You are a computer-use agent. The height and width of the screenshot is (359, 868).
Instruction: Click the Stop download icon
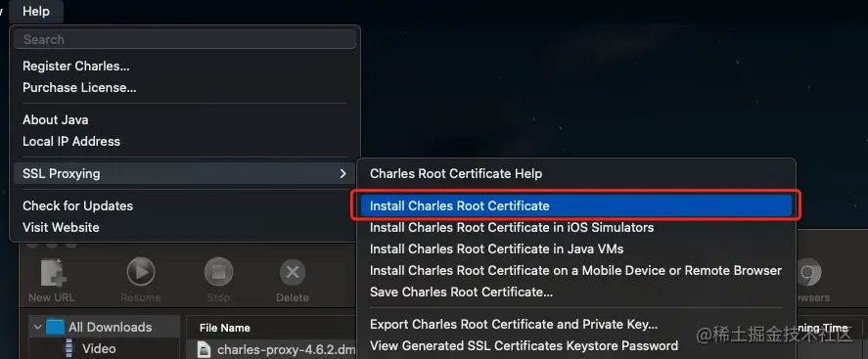[x=218, y=273]
